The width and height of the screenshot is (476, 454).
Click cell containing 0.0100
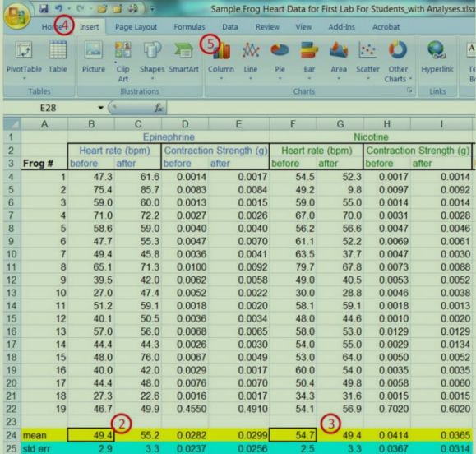pyautogui.click(x=185, y=267)
